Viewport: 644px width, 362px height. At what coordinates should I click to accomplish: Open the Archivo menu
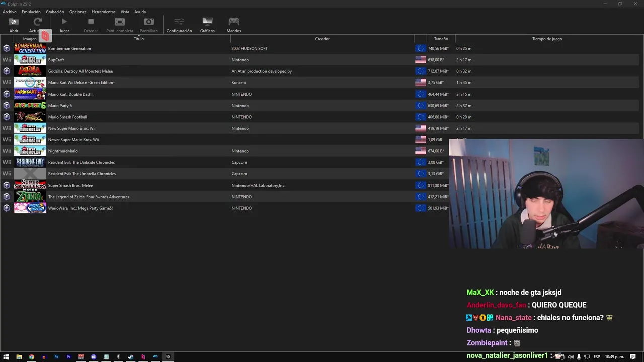coord(10,12)
